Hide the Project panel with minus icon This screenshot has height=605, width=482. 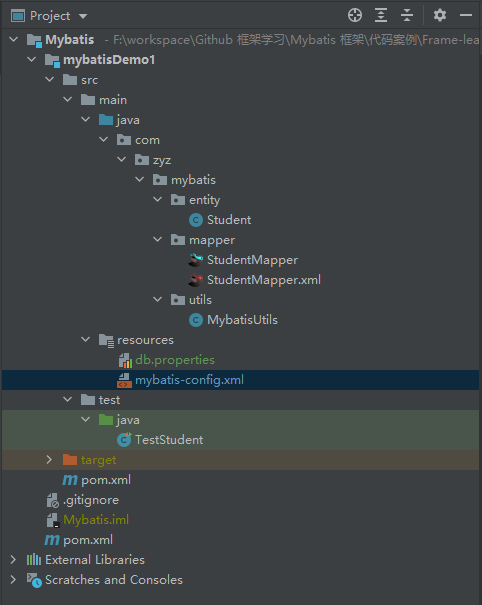tap(466, 15)
